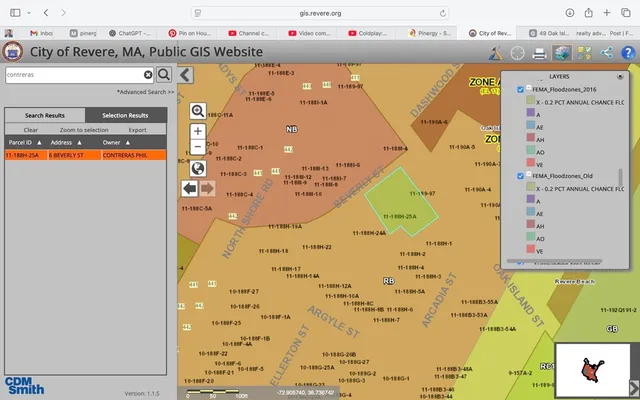The image size is (640, 400).
Task: Open the print tool icon
Action: (x=540, y=53)
